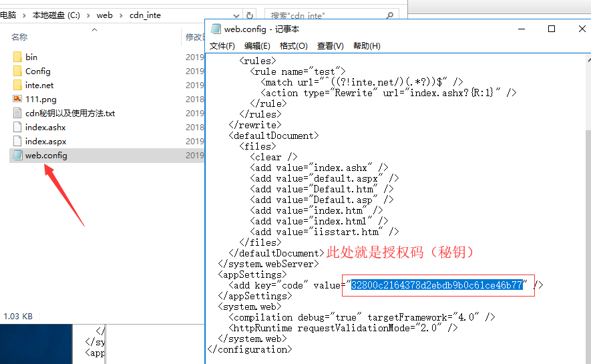This screenshot has height=364, width=591.
Task: Click the Notepad icon in title bar
Action: point(216,29)
